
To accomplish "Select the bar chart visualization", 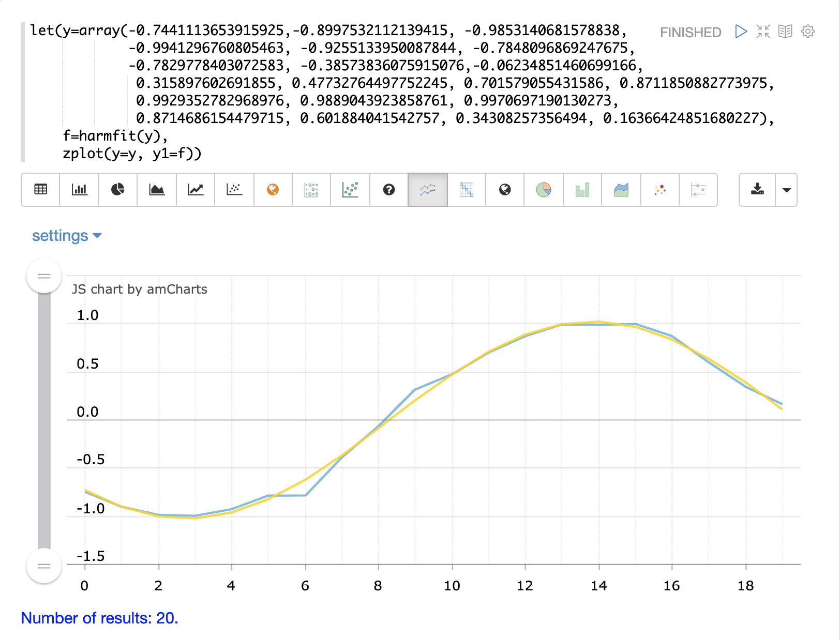I will pos(79,190).
